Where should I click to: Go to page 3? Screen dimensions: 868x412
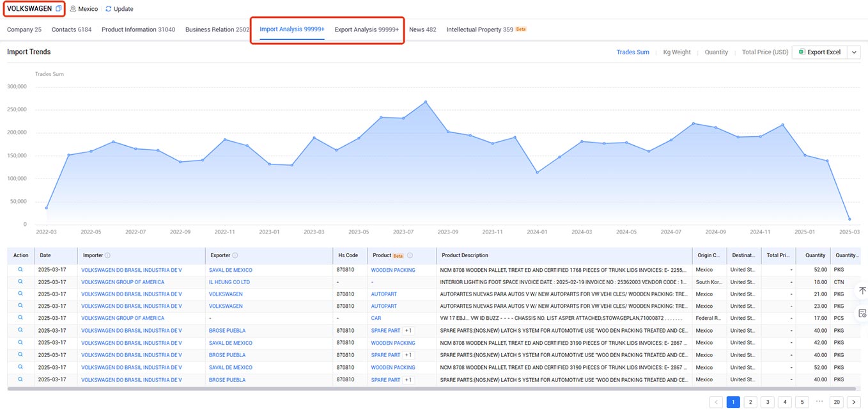click(x=768, y=402)
